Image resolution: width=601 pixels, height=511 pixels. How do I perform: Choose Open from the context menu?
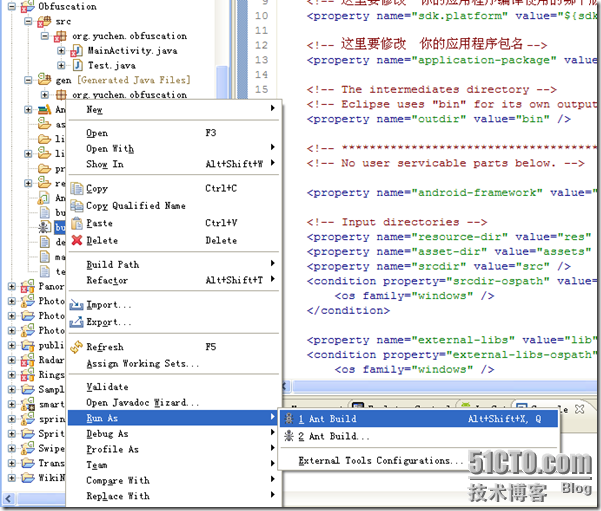(x=174, y=133)
